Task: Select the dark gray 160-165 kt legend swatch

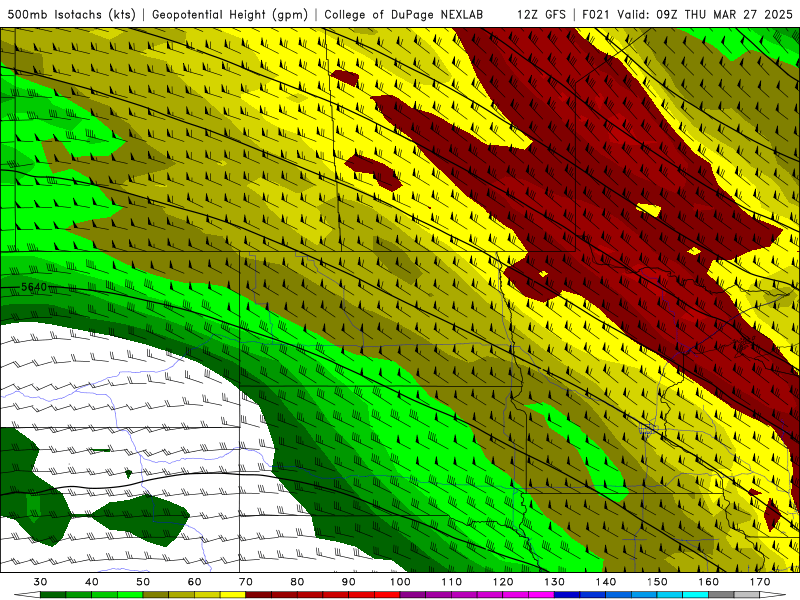Action: 721,595
